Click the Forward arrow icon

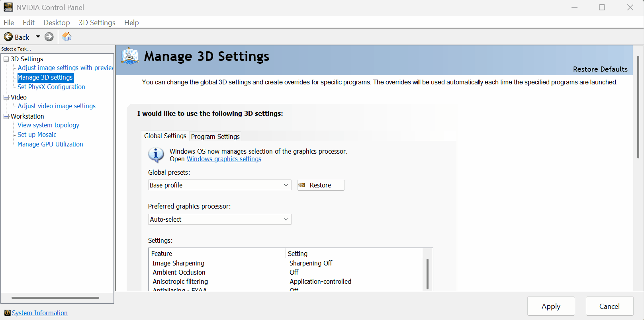tap(49, 37)
